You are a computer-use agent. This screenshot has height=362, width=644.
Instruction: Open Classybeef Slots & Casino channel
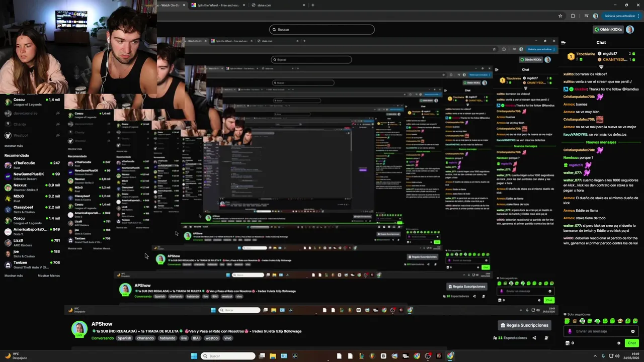coord(32,210)
